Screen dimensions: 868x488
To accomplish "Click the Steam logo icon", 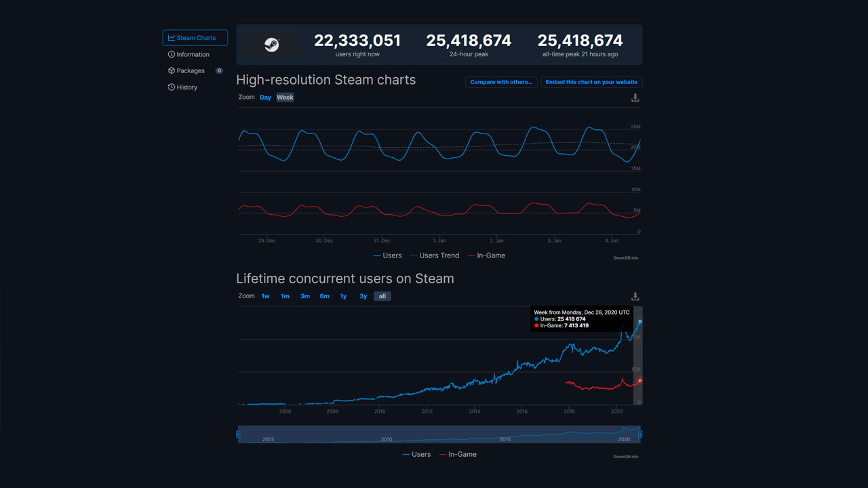I will [x=272, y=45].
